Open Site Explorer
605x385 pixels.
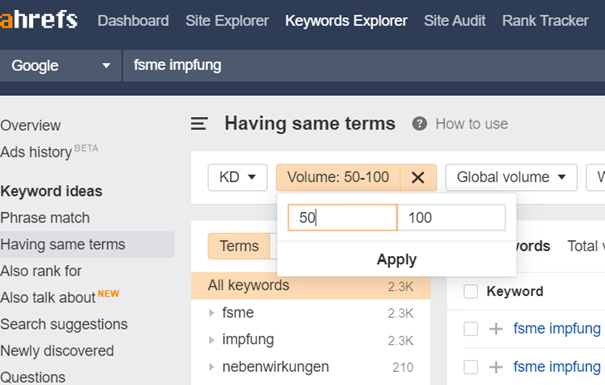[227, 21]
